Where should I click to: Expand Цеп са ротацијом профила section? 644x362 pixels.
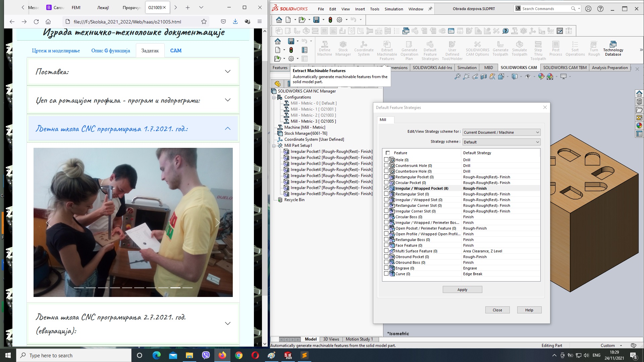click(133, 100)
